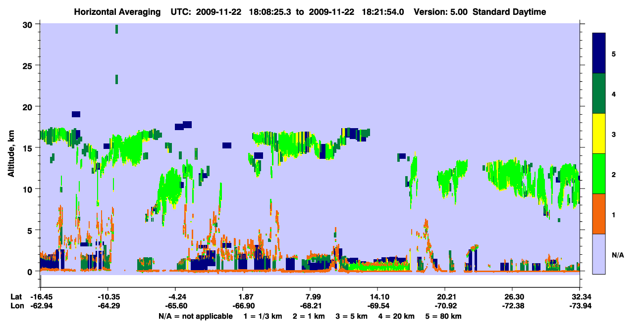Viewport: 644px width, 330px height.
Task: Click the yellow colorbar segment labeled 3
Action: click(x=599, y=134)
